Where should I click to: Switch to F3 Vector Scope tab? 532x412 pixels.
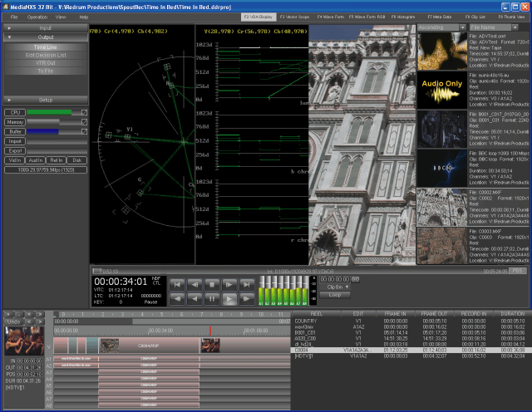coord(294,17)
